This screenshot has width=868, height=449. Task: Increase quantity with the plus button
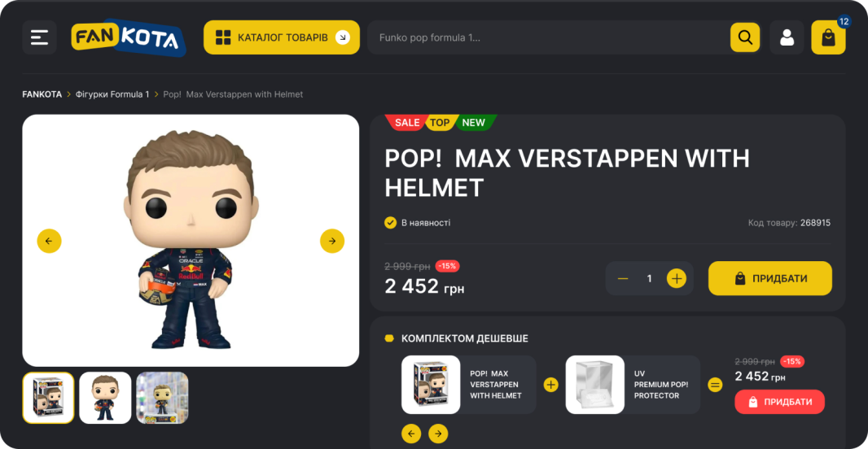point(676,278)
